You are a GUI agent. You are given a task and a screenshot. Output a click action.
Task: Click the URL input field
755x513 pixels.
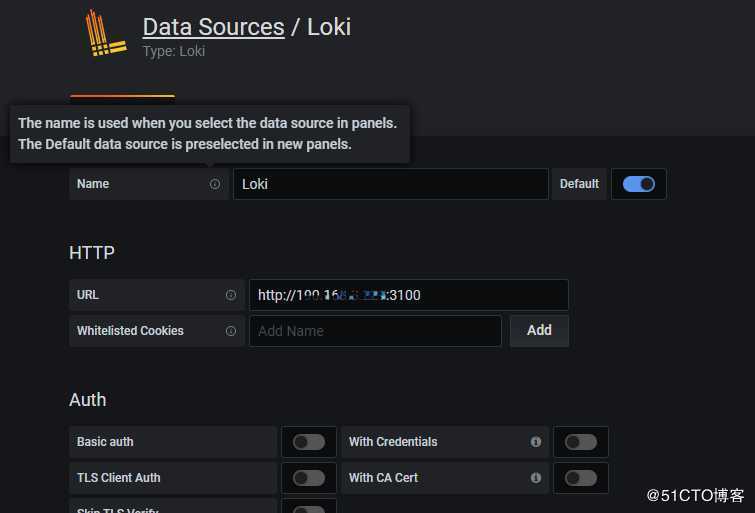(x=409, y=295)
